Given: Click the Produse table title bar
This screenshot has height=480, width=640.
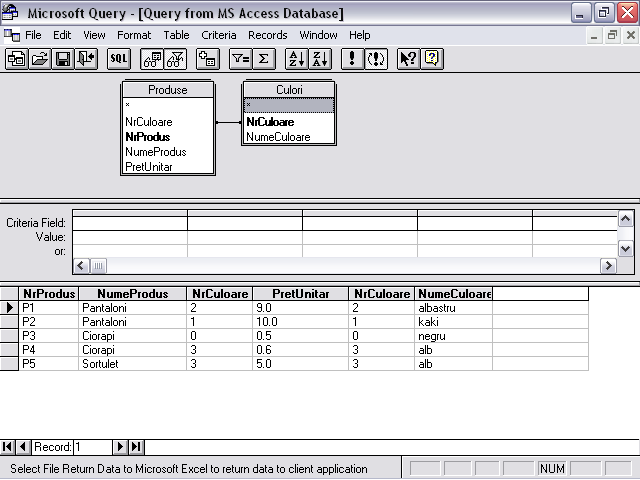Looking at the screenshot, I should [x=168, y=89].
